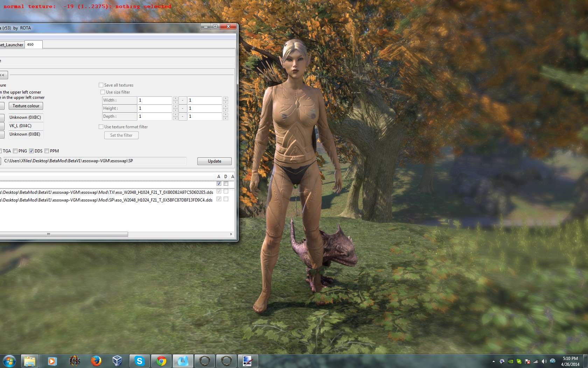Screen dimensions: 588x368
Task: Increase the minimum Width spinner value
Action: click(175, 98)
